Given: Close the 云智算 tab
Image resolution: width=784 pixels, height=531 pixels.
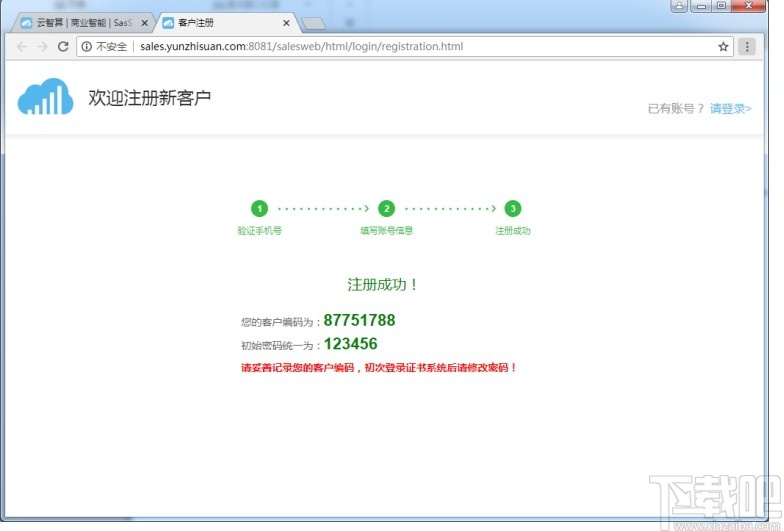Looking at the screenshot, I should (144, 23).
